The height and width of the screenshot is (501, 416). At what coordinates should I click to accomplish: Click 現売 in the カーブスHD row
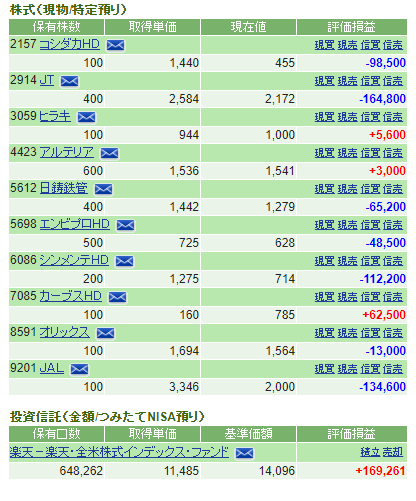point(347,297)
